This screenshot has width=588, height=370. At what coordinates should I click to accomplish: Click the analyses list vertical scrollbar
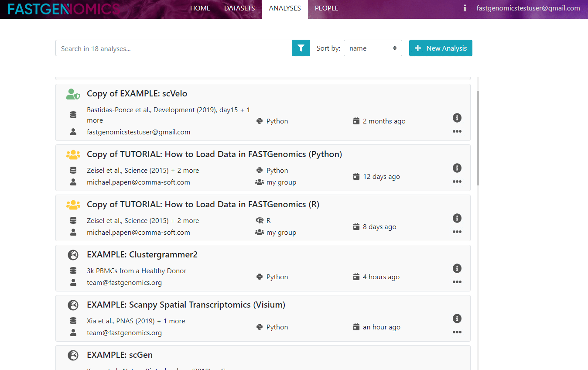coord(478,138)
